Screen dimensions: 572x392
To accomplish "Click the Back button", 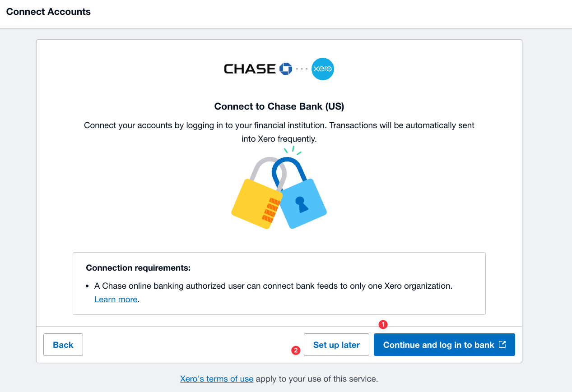I will (x=63, y=344).
